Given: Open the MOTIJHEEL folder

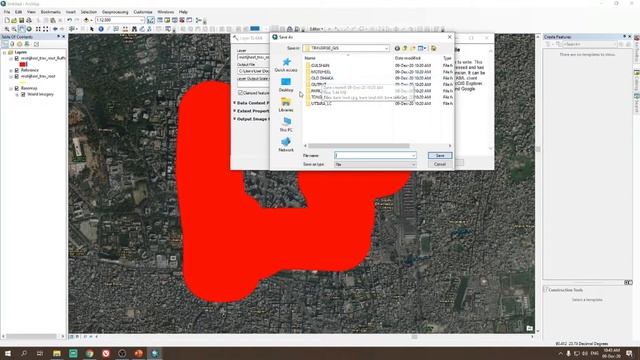Looking at the screenshot, I should 321,72.
